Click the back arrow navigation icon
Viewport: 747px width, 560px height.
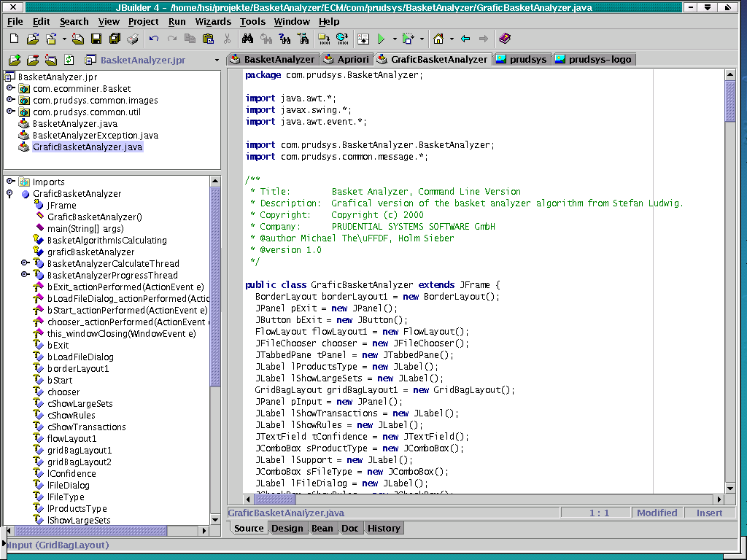coord(465,39)
